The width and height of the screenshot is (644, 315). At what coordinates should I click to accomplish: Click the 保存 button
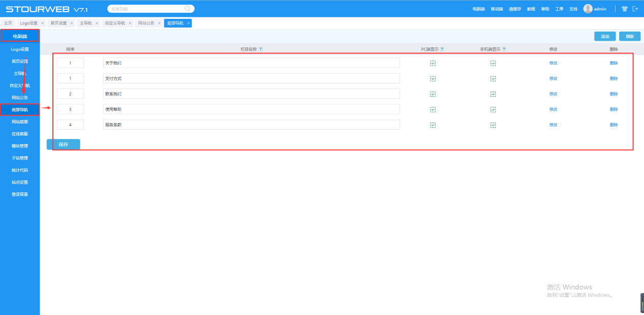pos(63,145)
